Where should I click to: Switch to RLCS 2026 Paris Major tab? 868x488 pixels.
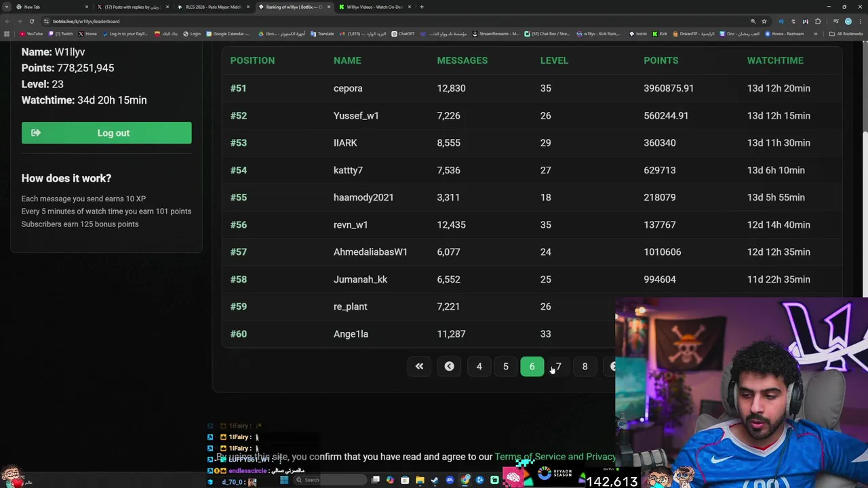point(212,7)
